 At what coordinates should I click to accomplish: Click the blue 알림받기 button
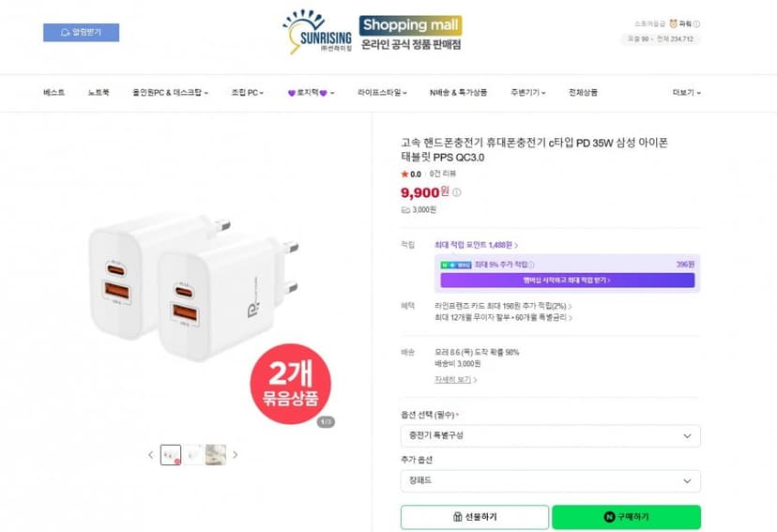click(x=81, y=33)
